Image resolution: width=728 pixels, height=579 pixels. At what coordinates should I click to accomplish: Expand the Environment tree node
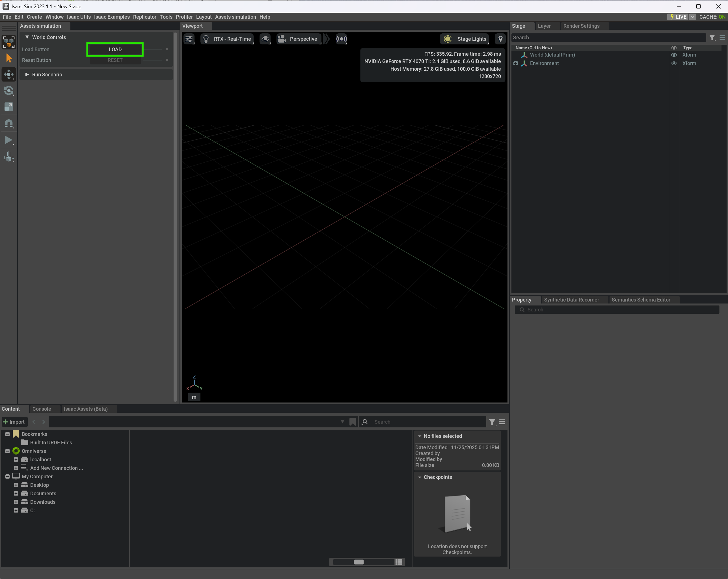[515, 63]
